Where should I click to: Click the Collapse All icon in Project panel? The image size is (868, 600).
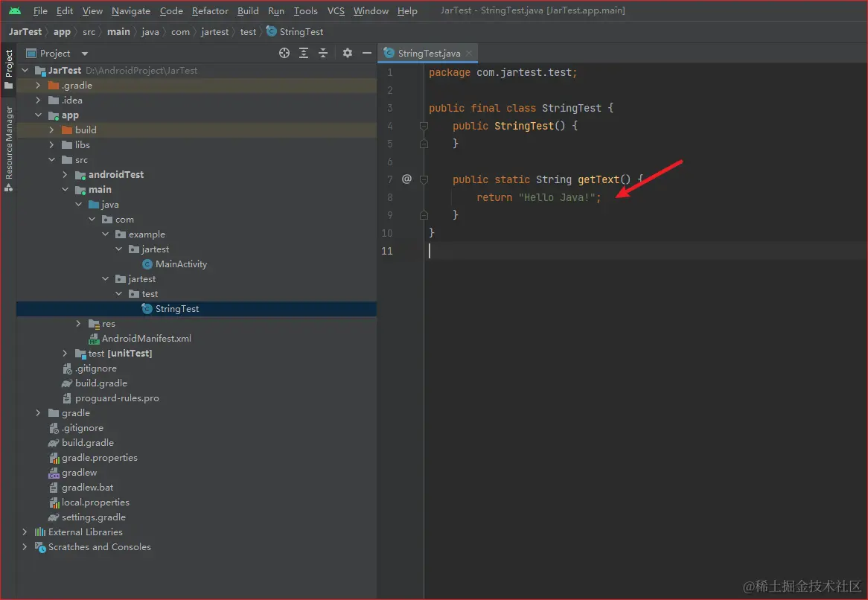tap(323, 53)
